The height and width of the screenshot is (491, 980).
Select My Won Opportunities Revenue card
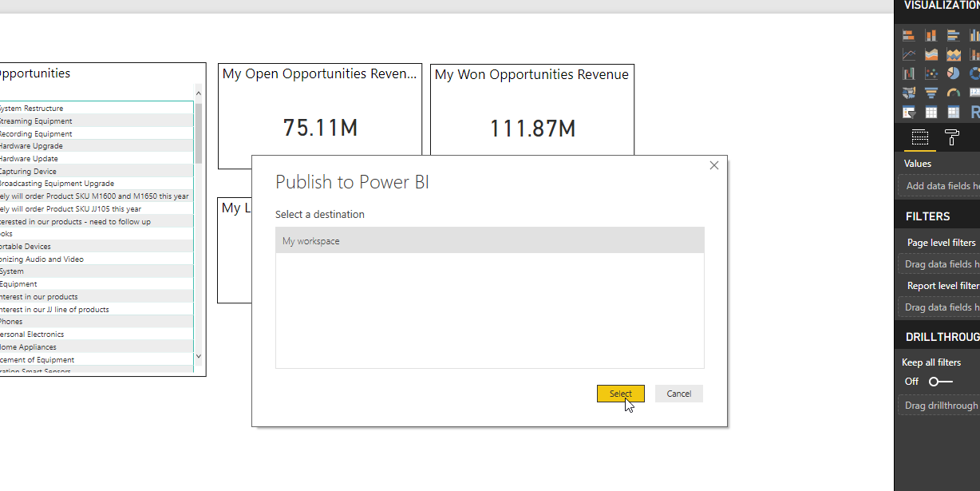click(532, 109)
